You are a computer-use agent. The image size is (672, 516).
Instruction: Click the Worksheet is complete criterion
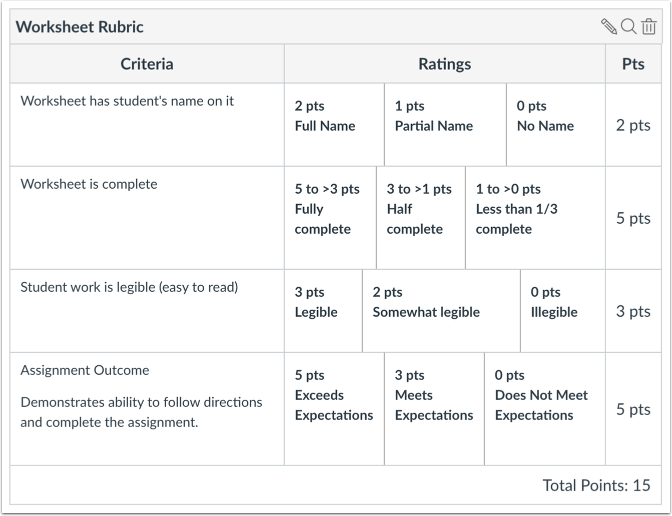[x=89, y=184]
